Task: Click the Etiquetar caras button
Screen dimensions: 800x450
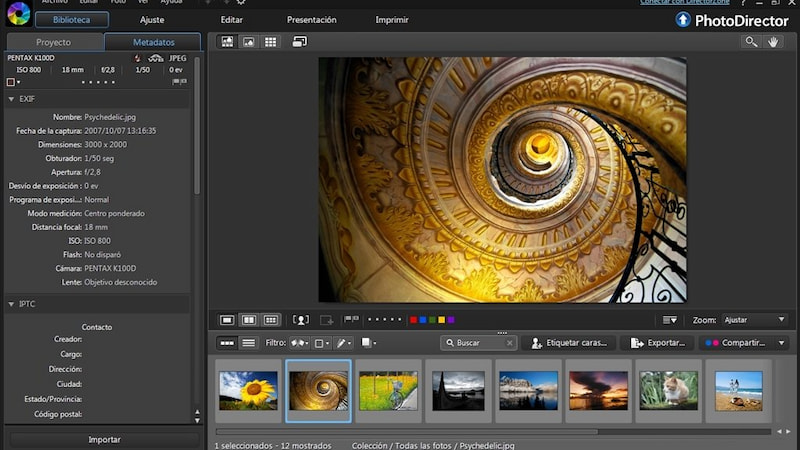Action: point(569,343)
